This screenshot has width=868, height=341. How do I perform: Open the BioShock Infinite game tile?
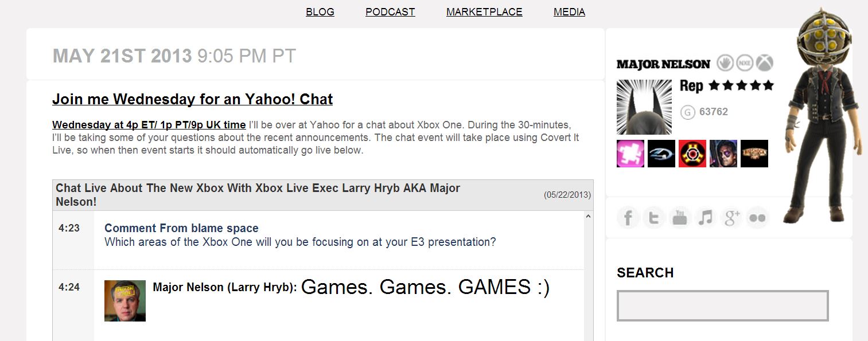[754, 154]
